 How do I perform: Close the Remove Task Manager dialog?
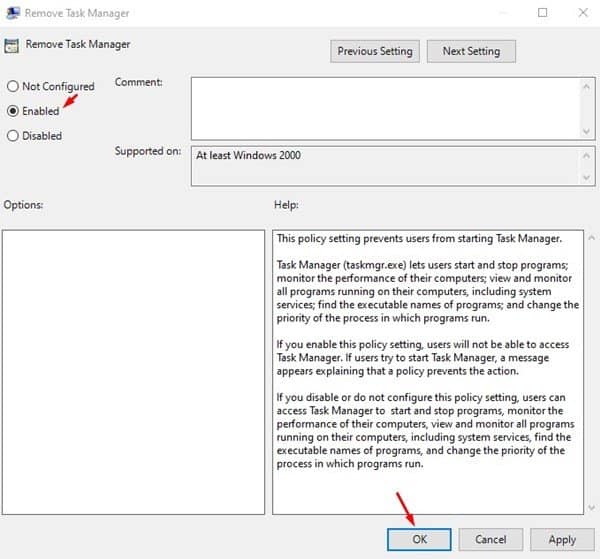pos(583,13)
